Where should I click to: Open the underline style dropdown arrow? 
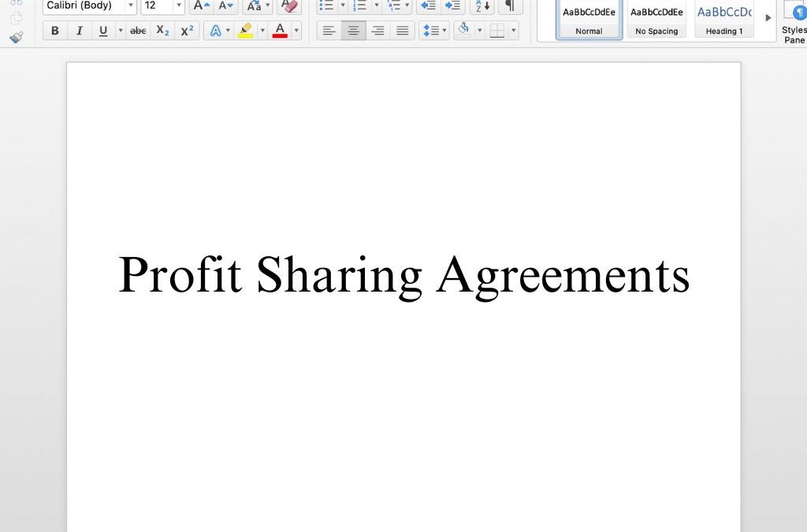[x=121, y=31]
